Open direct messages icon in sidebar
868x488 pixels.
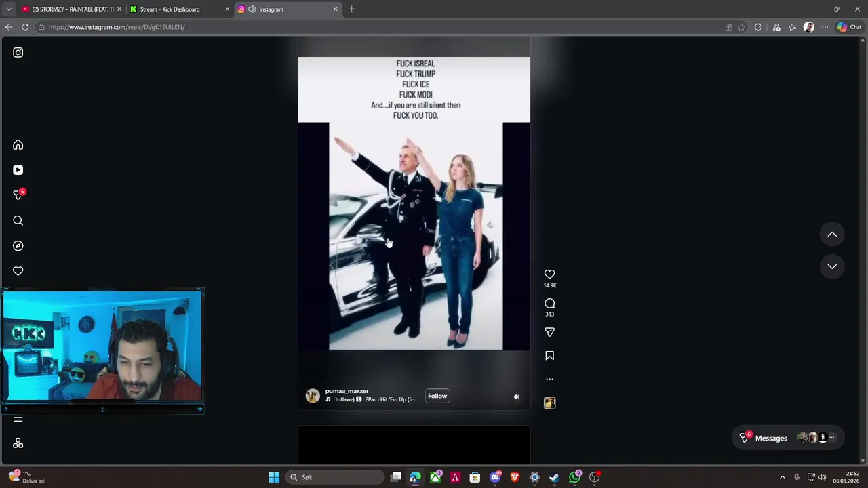(x=18, y=195)
